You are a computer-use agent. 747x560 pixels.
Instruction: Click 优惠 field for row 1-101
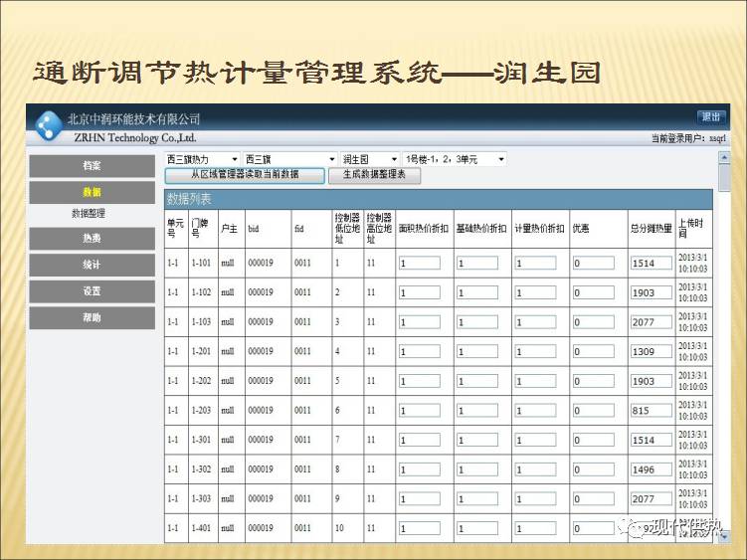click(593, 263)
